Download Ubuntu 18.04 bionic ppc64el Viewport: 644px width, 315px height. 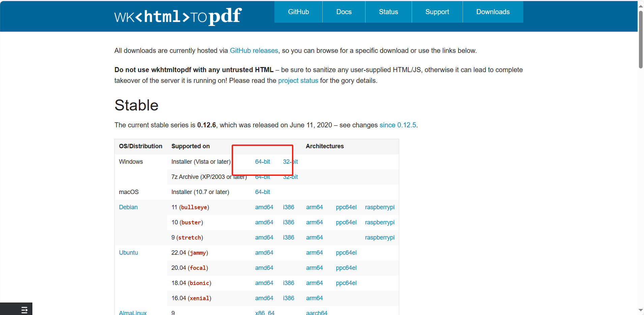coord(346,283)
